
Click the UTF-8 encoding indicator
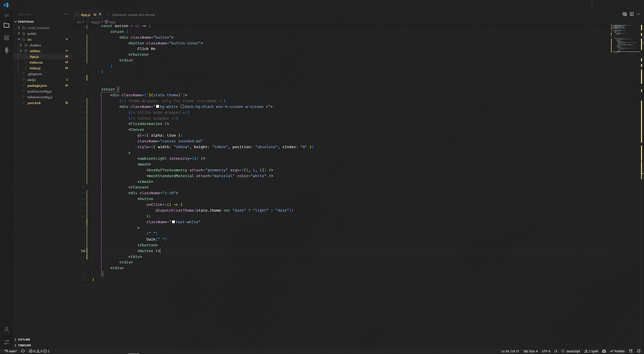point(546,351)
